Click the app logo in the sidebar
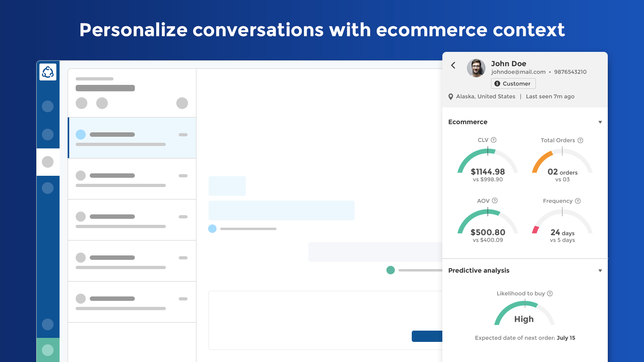Screen dimensions: 644x362 coord(48,72)
